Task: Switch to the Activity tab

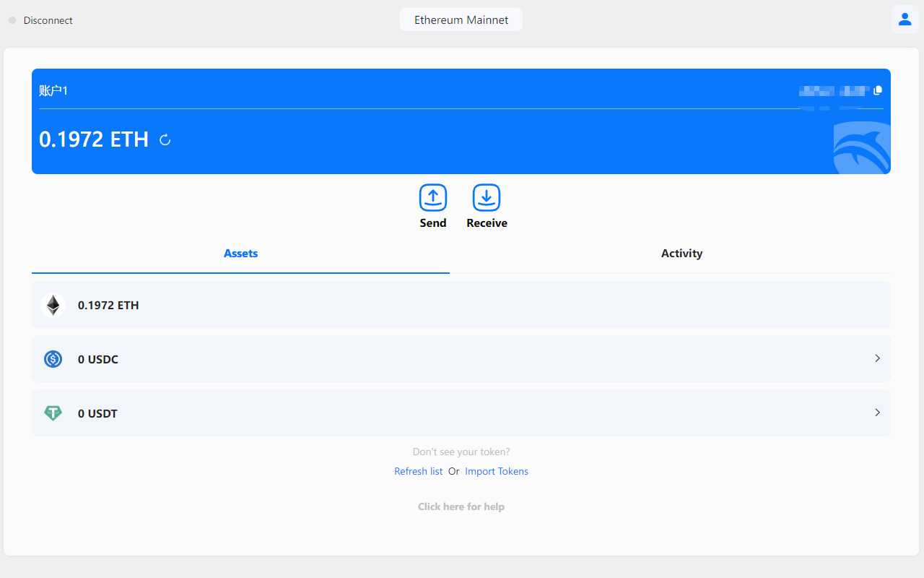Action: pos(681,253)
